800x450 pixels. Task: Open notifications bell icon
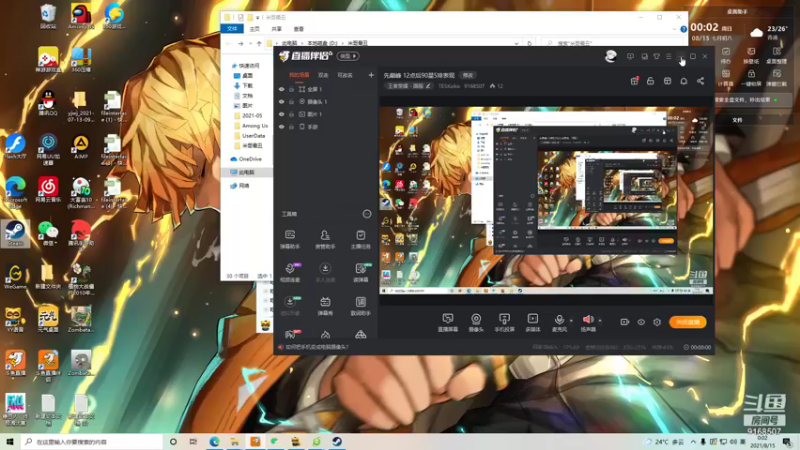[684, 81]
